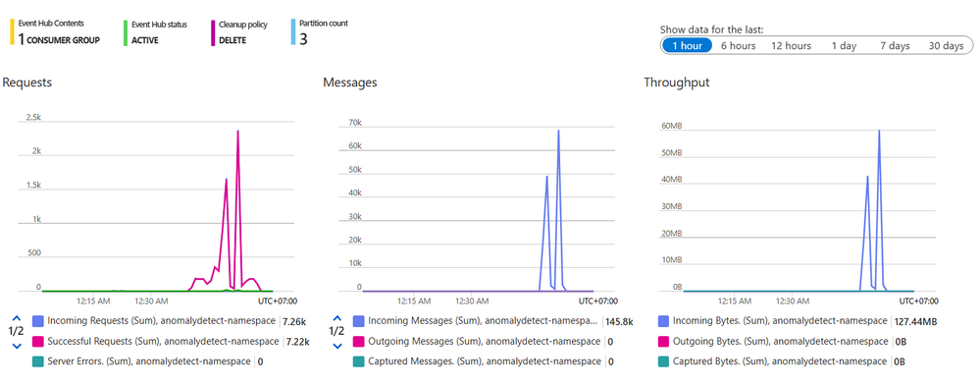
Task: Click Successful Requests pink legend swatch
Action: [x=37, y=341]
